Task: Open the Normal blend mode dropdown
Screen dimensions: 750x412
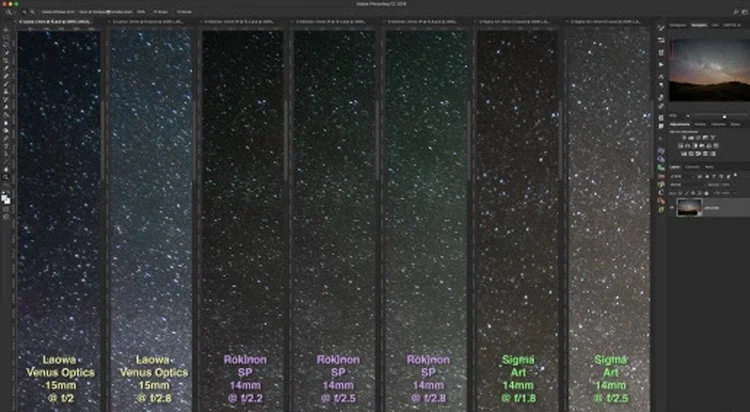Action: (x=686, y=185)
